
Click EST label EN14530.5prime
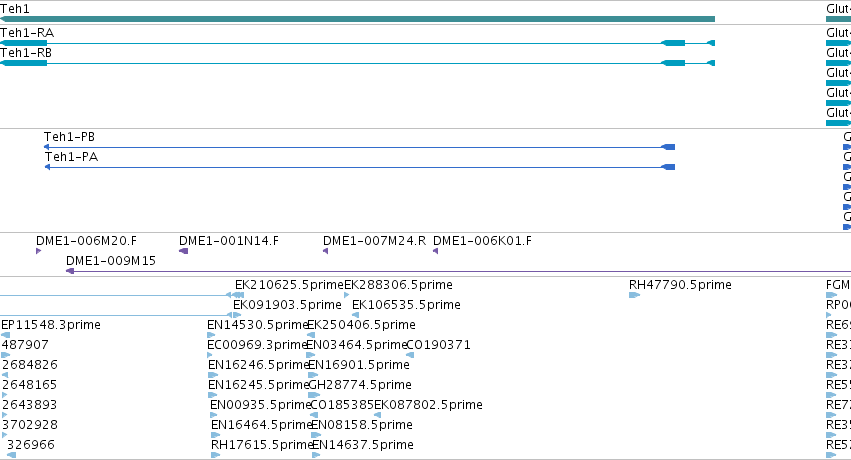click(258, 325)
